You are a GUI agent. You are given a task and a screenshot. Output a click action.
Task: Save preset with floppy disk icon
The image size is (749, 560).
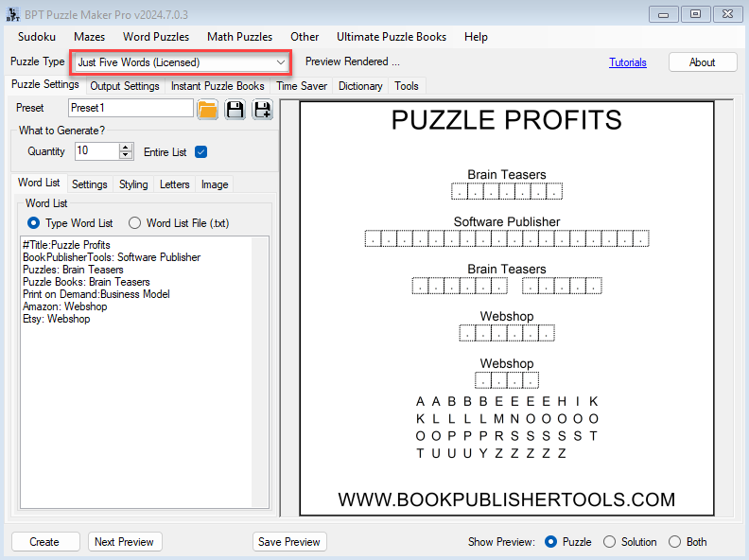[235, 109]
